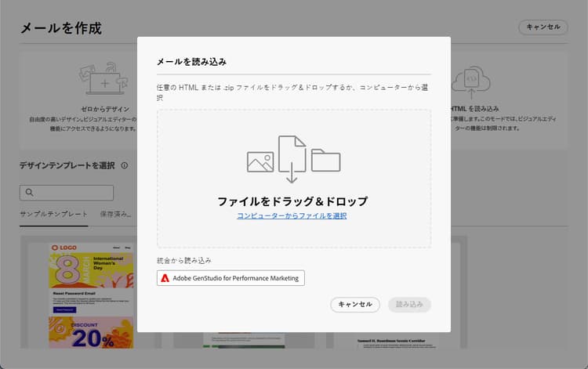This screenshot has width=588, height=369.
Task: Click the ゼロからデザイン design icon
Action: (103, 78)
